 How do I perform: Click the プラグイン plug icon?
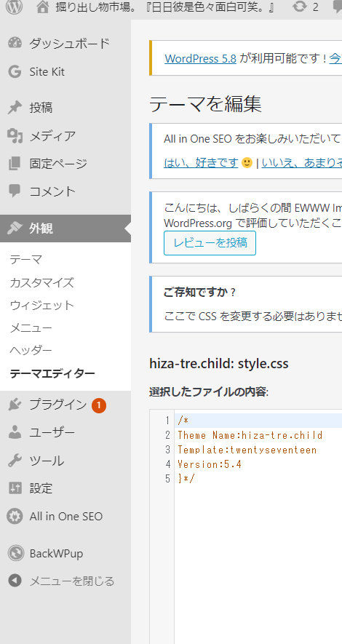pos(15,405)
